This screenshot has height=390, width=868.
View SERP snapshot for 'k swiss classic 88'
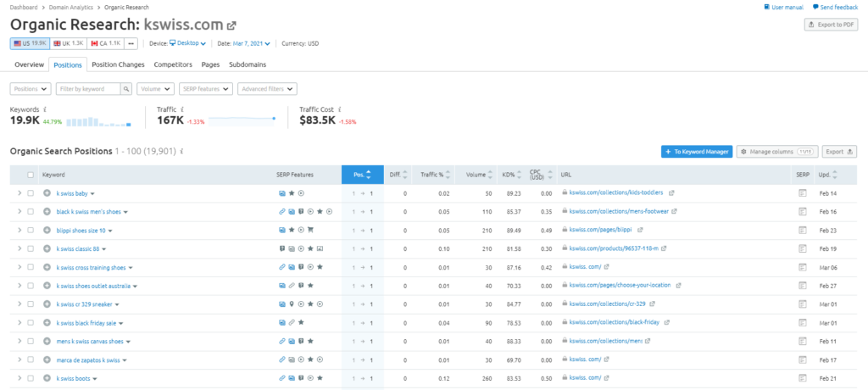pyautogui.click(x=803, y=248)
